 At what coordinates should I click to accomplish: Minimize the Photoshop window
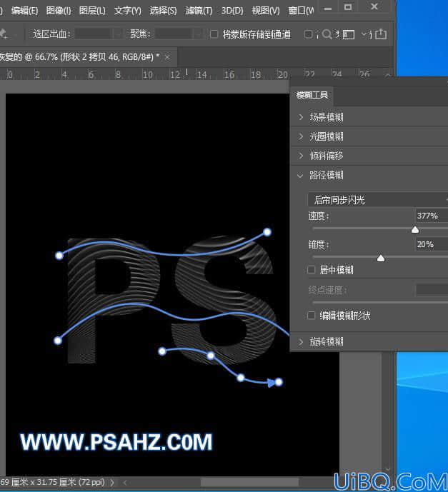(328, 8)
